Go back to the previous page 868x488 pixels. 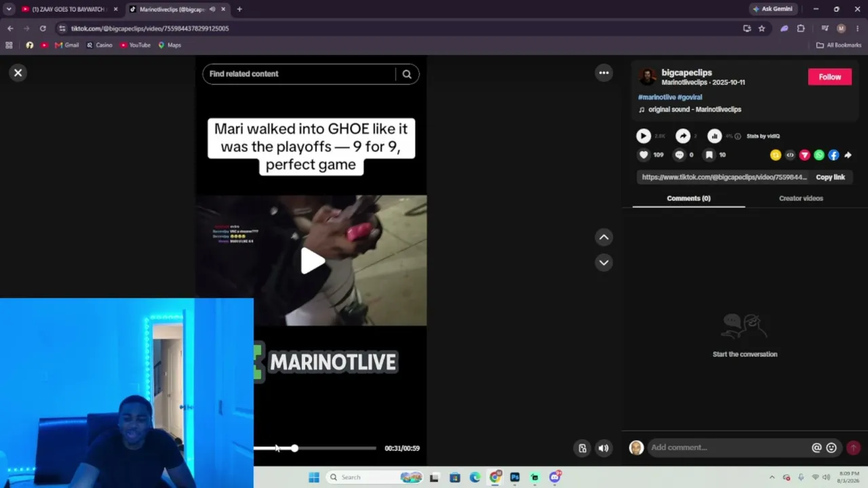point(10,28)
